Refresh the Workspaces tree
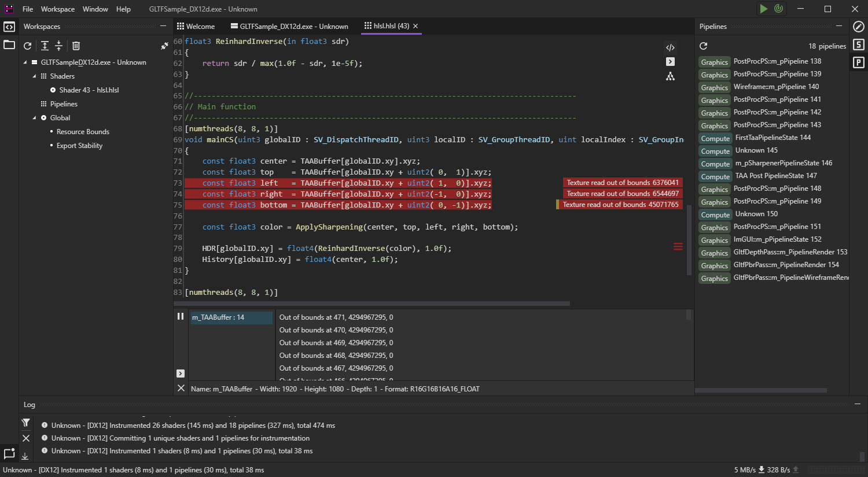This screenshot has height=477, width=868. [27, 46]
